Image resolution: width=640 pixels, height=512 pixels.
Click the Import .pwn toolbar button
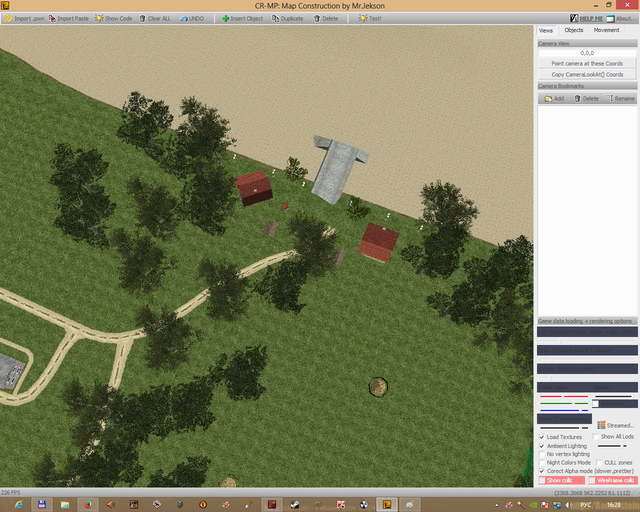[x=24, y=18]
